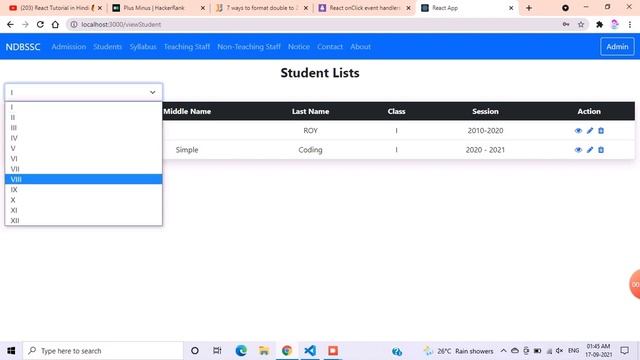Open the Rain showers weather widget
The height and width of the screenshot is (360, 640).
click(x=458, y=351)
